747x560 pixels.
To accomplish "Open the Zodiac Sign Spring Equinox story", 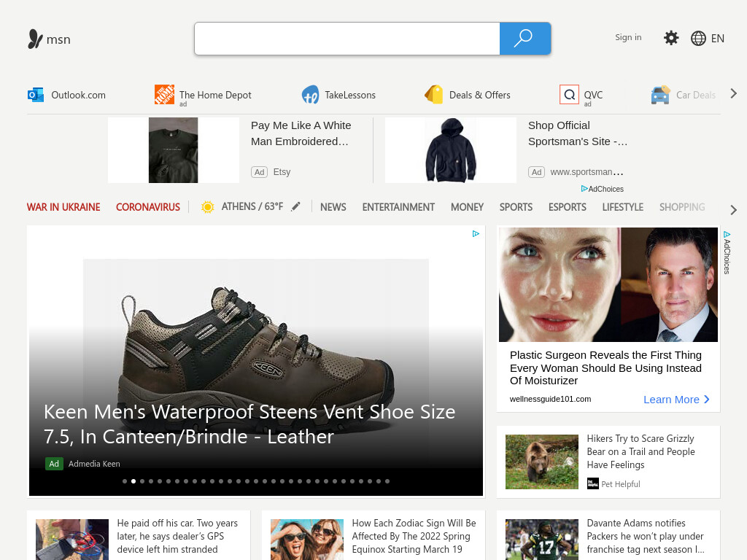I will tap(414, 536).
